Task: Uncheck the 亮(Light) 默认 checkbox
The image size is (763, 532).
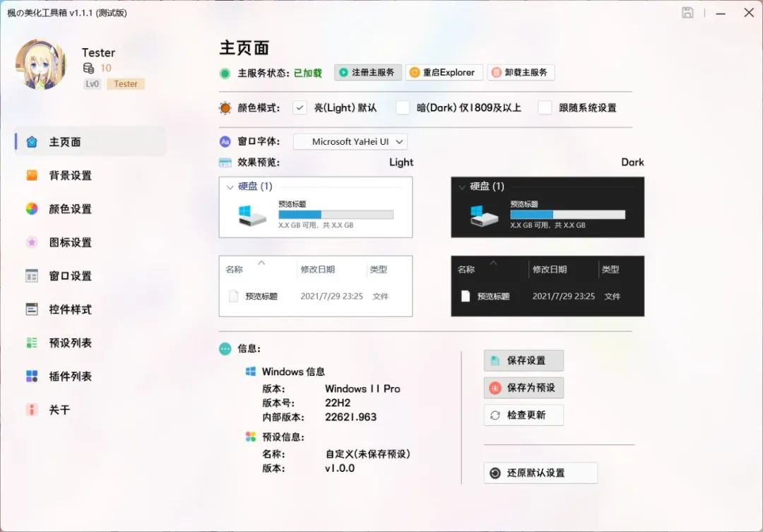Action: (x=300, y=108)
